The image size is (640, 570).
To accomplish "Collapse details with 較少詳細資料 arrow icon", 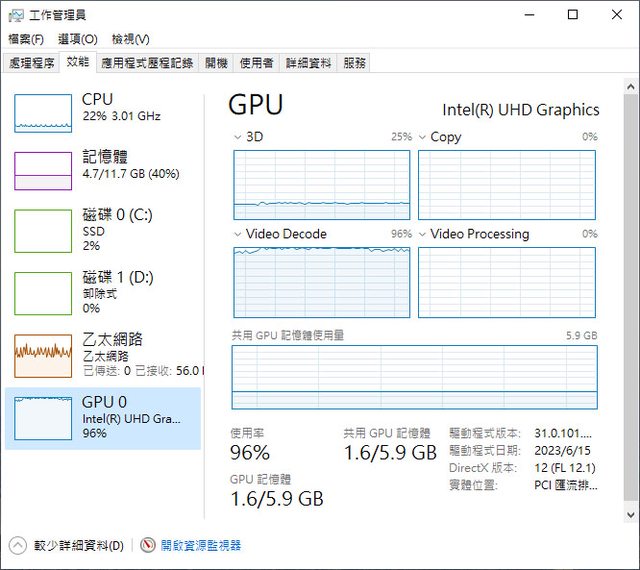I will pos(18,546).
